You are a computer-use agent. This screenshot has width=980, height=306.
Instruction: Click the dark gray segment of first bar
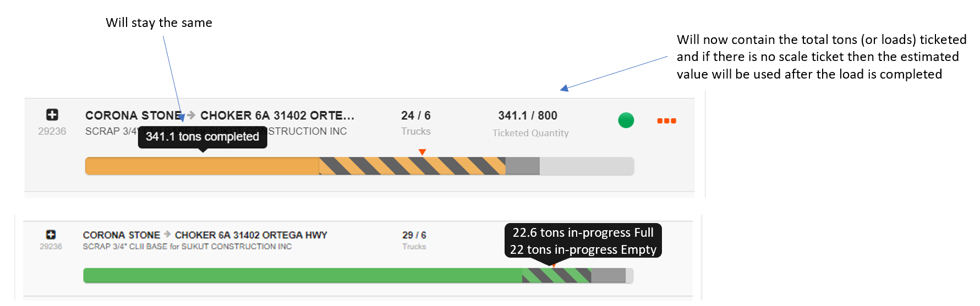coord(523,166)
